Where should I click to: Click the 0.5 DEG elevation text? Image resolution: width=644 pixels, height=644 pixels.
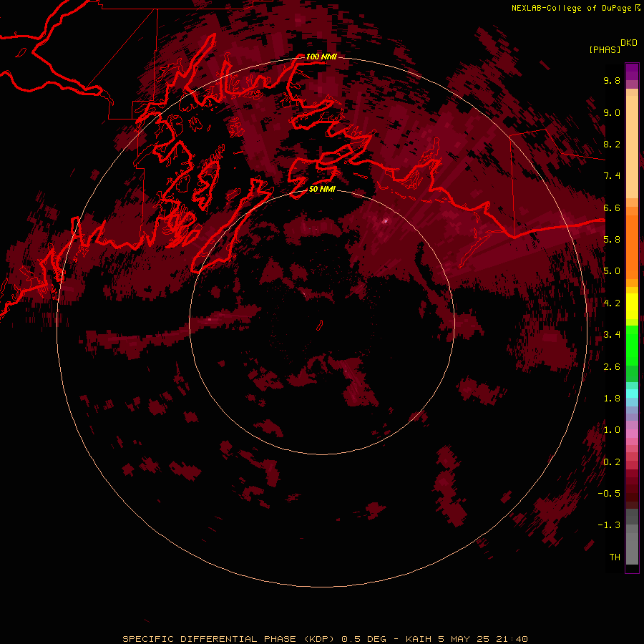[364, 639]
